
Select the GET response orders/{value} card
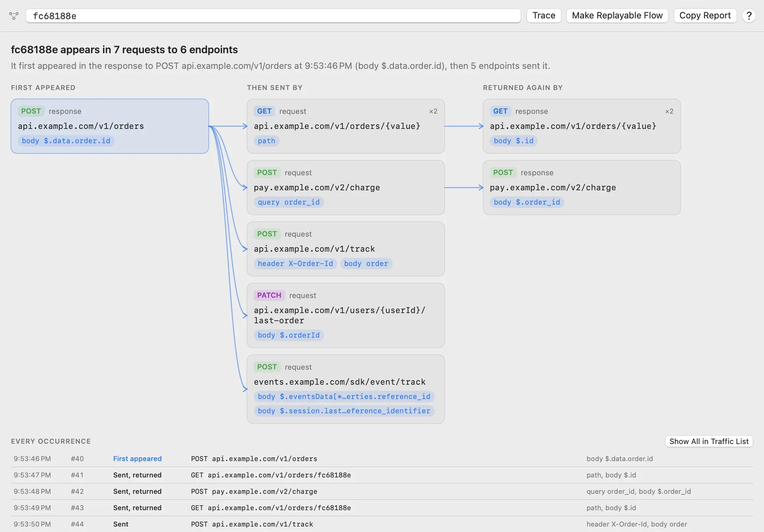(x=581, y=126)
